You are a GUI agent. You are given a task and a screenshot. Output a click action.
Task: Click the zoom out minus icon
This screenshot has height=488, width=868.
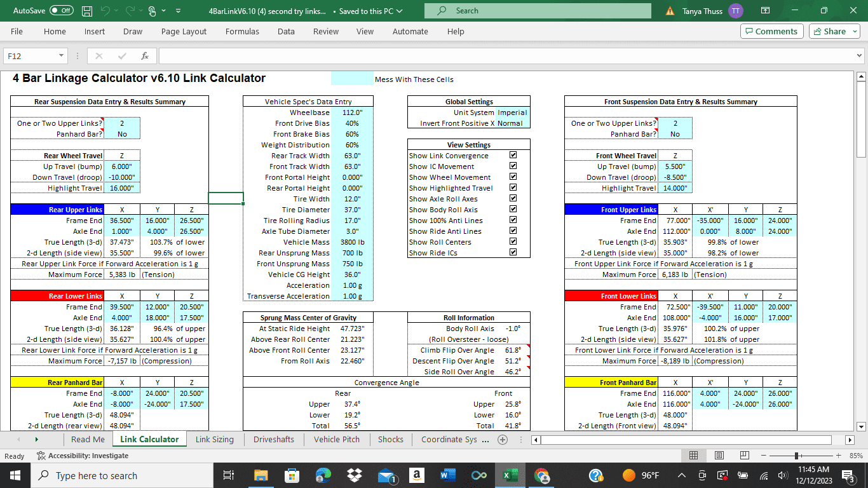coord(763,456)
